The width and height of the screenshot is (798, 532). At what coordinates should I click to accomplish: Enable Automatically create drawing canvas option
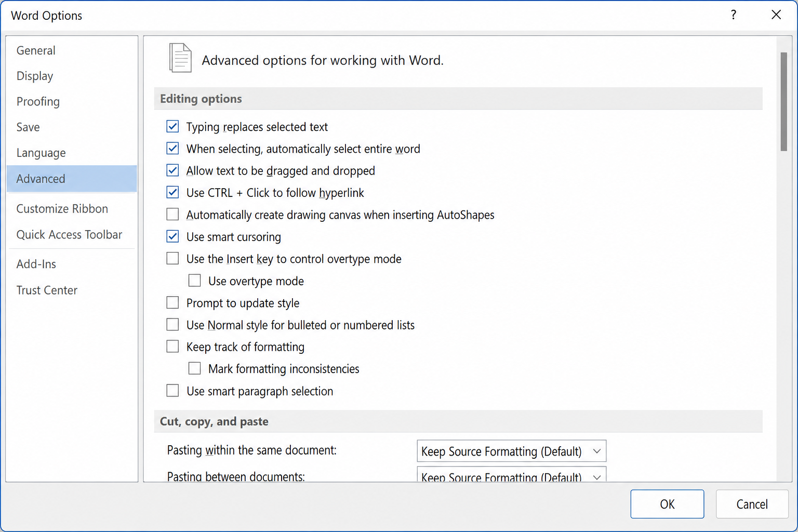pyautogui.click(x=172, y=215)
